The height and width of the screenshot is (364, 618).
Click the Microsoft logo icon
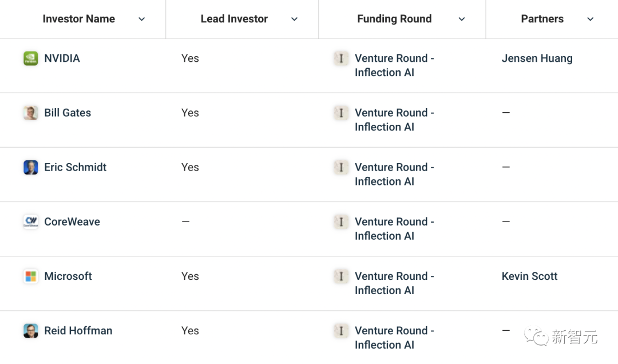[30, 276]
